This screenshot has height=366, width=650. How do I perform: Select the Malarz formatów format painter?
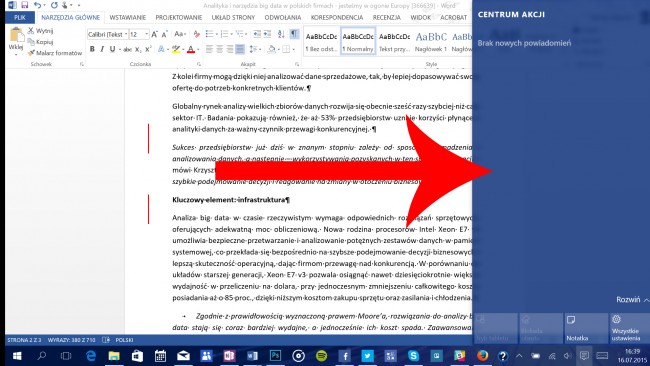click(55, 53)
